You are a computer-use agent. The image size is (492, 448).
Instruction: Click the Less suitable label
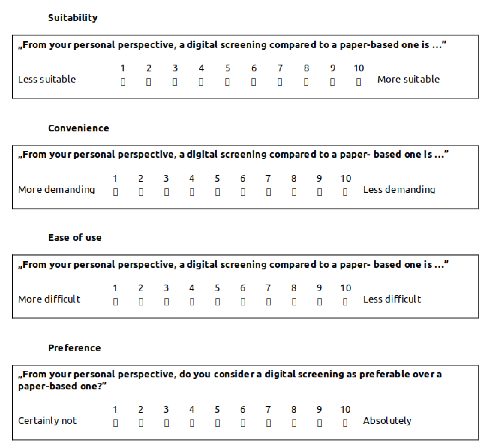tap(47, 79)
